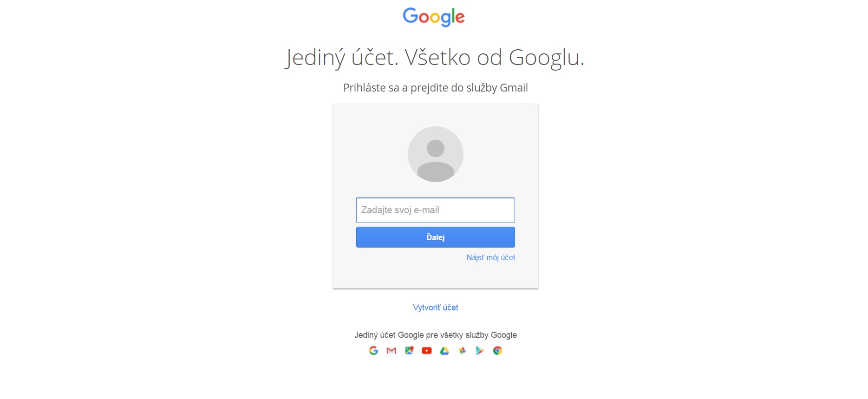This screenshot has width=868, height=399.
Task: Click the blue "Ďalej" button
Action: pos(436,237)
